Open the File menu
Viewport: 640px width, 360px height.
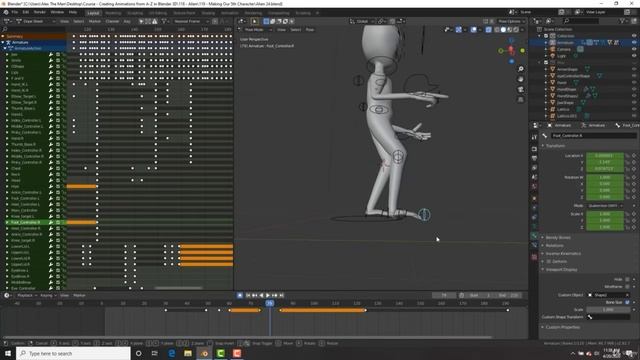[15, 12]
